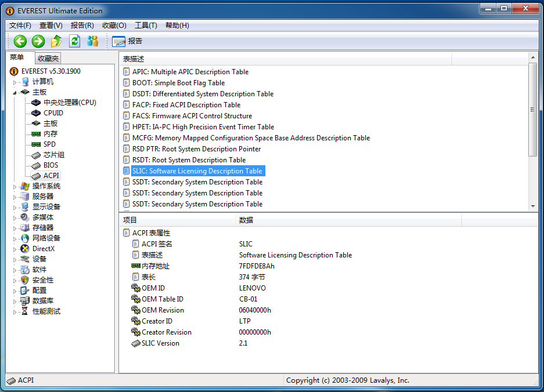
Task: Expand the DirectX tree node arrow
Action: (15, 249)
